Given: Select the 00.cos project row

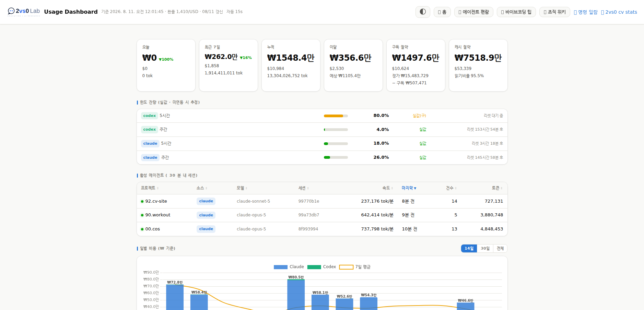Looking at the screenshot, I should coord(322,229).
